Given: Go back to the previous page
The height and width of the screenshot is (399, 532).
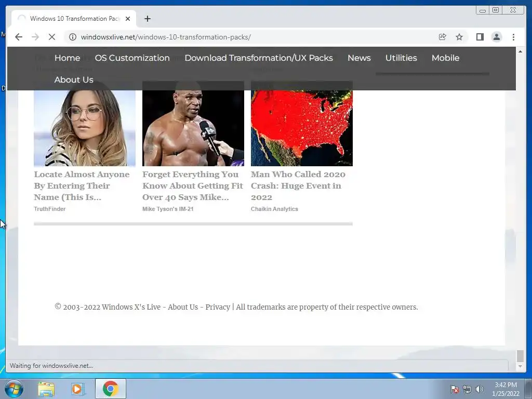Looking at the screenshot, I should click(x=19, y=37).
